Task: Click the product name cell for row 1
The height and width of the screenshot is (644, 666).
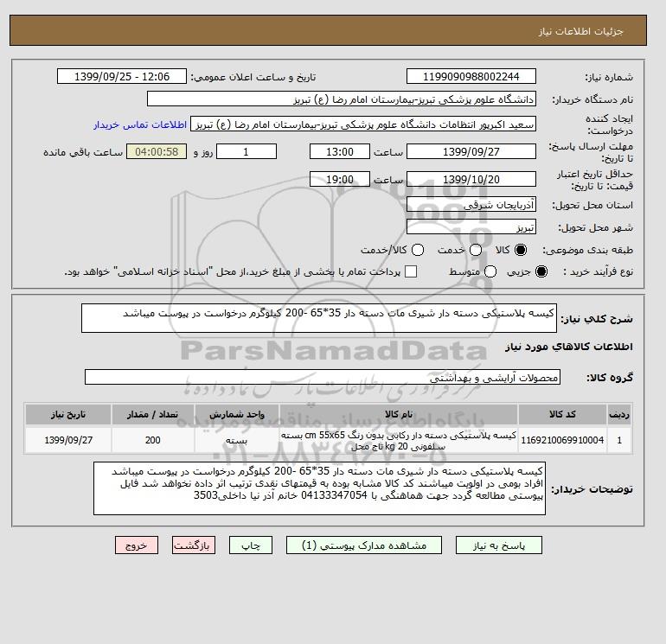Action: pyautogui.click(x=399, y=440)
